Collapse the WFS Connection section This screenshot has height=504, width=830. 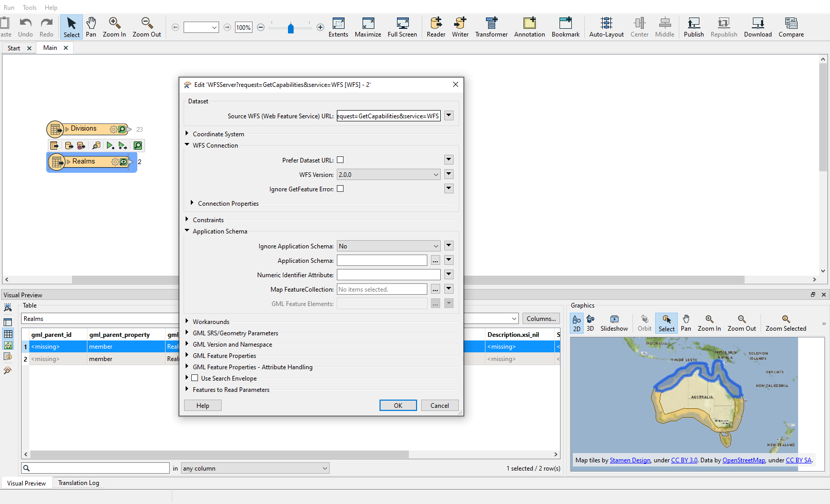coord(187,145)
